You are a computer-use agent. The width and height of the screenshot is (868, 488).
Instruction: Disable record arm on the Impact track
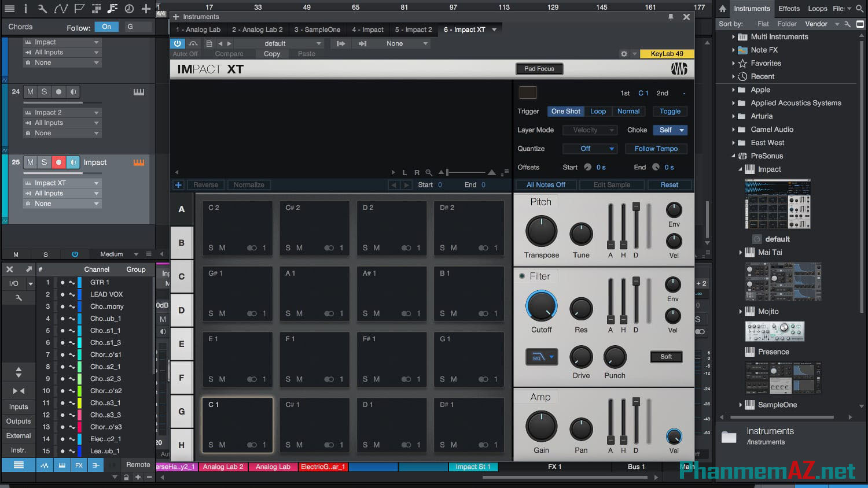coord(58,162)
